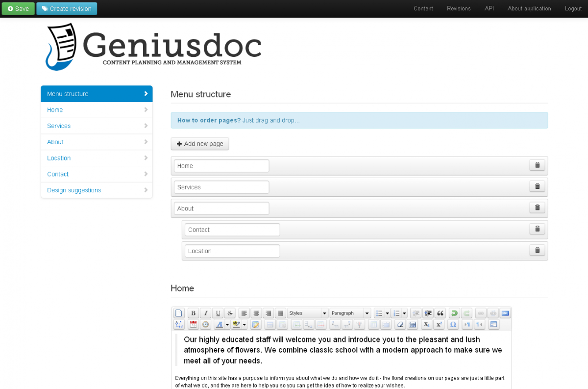Delete the Location page using trash icon
588x389 pixels.
click(x=537, y=250)
